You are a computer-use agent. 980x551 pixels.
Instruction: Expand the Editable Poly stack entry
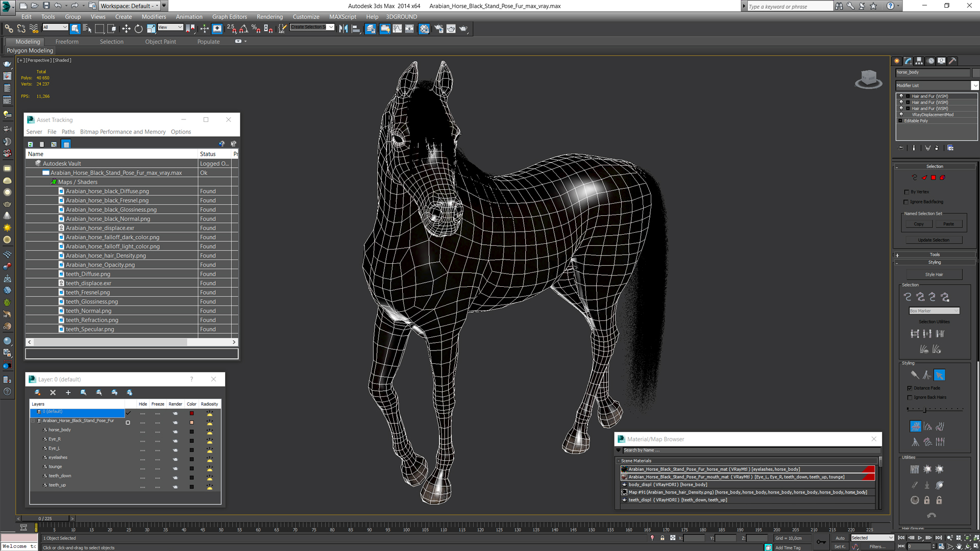pos(900,121)
